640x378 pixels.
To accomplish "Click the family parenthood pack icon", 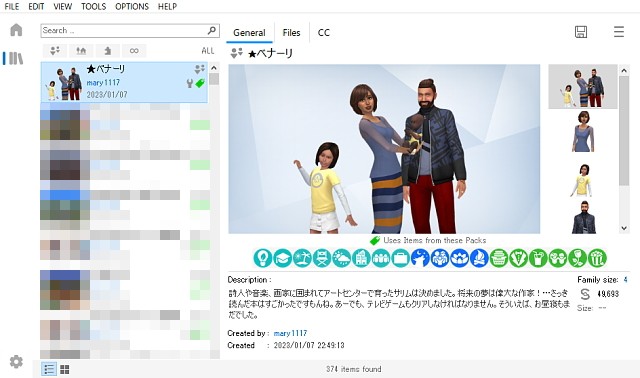I will click(x=440, y=258).
